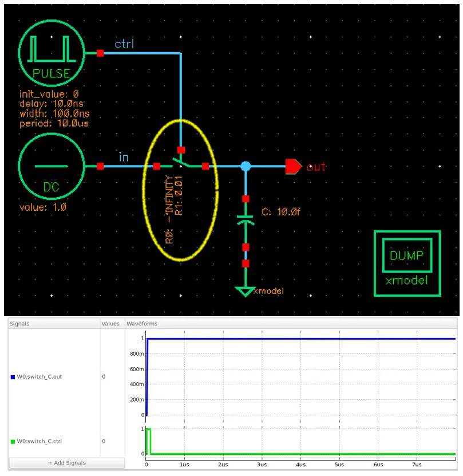
Task: Click the R1: 0.01 switch parameter
Action: 179,195
